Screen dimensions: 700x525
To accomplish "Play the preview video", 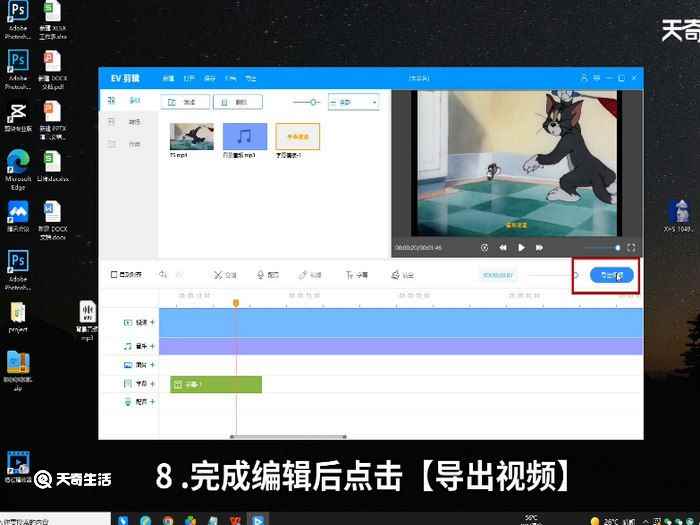I will [521, 247].
